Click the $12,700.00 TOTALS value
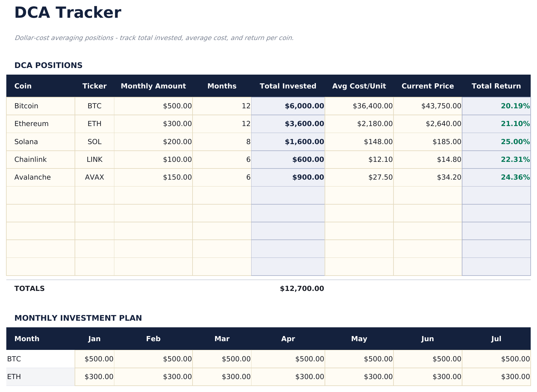This screenshot has height=392, width=537. [x=301, y=288]
